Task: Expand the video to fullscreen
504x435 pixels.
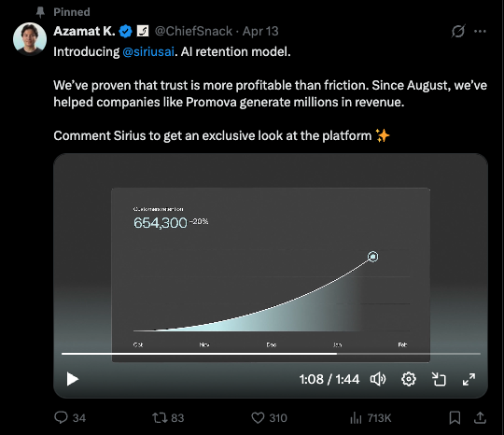Action: pos(469,379)
